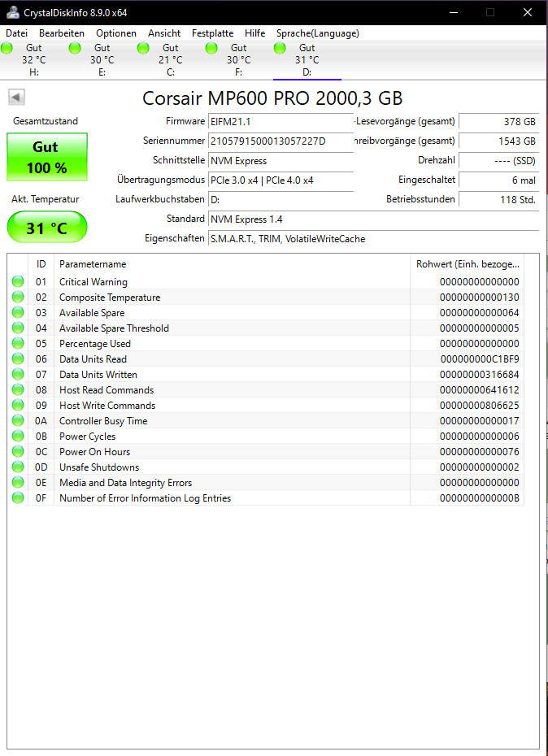Click the Betriebsstunden 118 Std. value

click(x=498, y=200)
